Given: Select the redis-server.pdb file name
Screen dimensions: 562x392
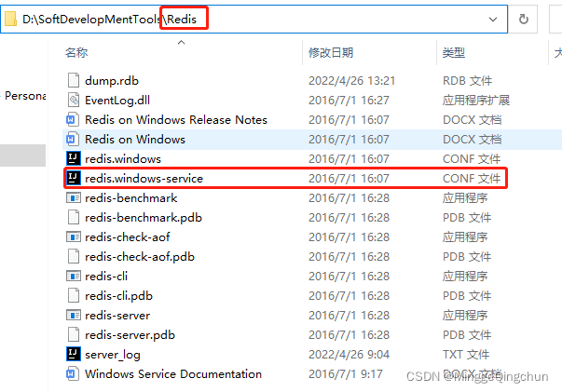Looking at the screenshot, I should point(130,335).
